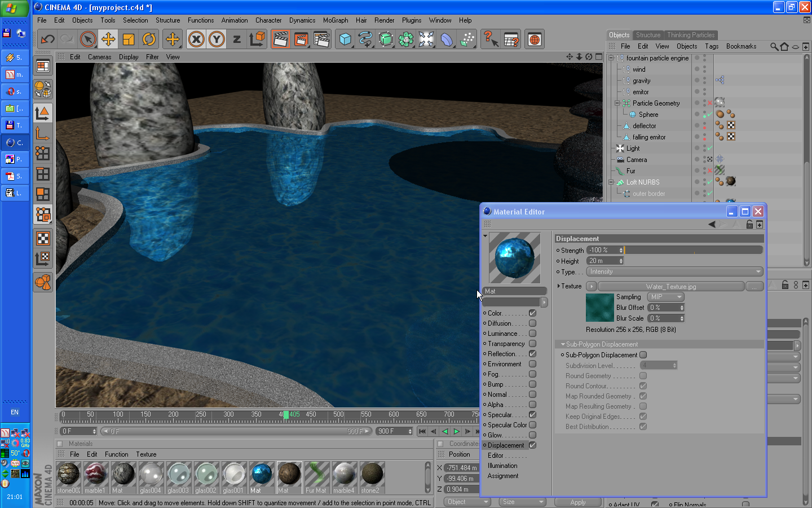Switch to the Thinking Particles tab

point(691,35)
